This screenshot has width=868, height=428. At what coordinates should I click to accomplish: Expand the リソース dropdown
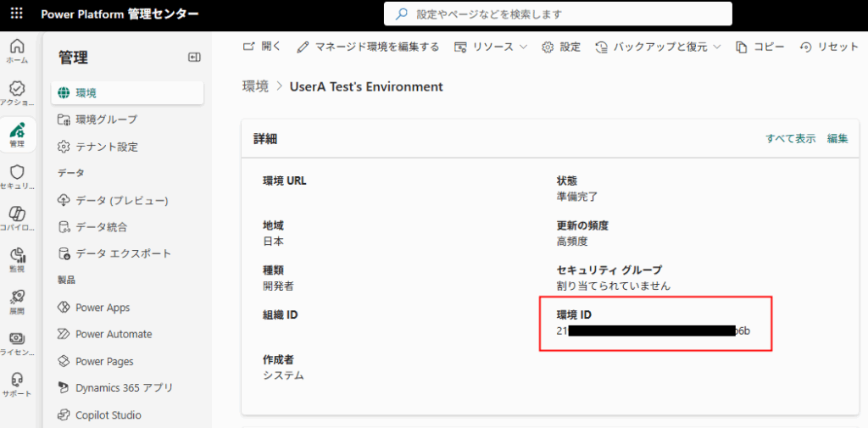tap(491, 47)
